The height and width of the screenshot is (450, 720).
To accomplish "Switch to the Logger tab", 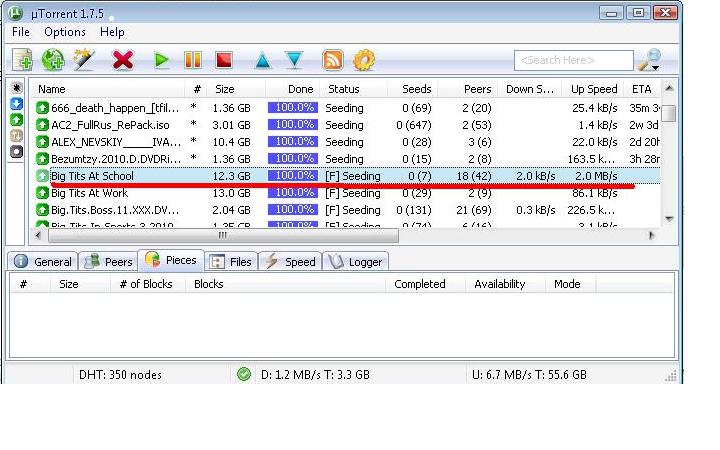I will click(x=355, y=262).
